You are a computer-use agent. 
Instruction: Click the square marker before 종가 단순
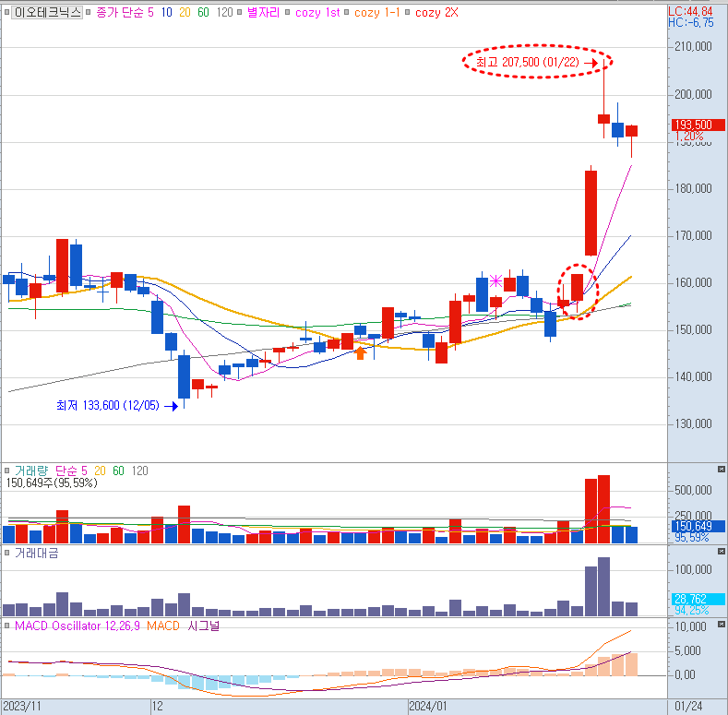point(89,13)
